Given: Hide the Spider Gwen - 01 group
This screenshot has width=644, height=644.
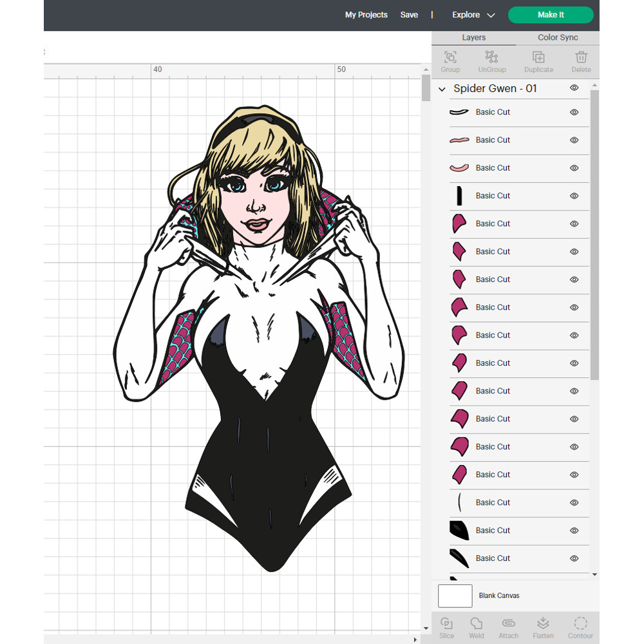Looking at the screenshot, I should 574,88.
